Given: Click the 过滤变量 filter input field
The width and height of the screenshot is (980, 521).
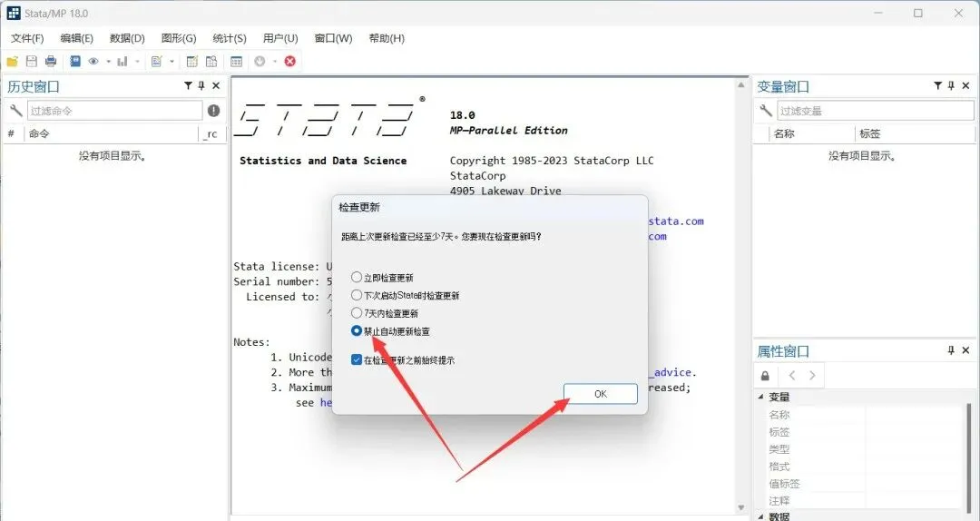Looking at the screenshot, I should coord(875,111).
